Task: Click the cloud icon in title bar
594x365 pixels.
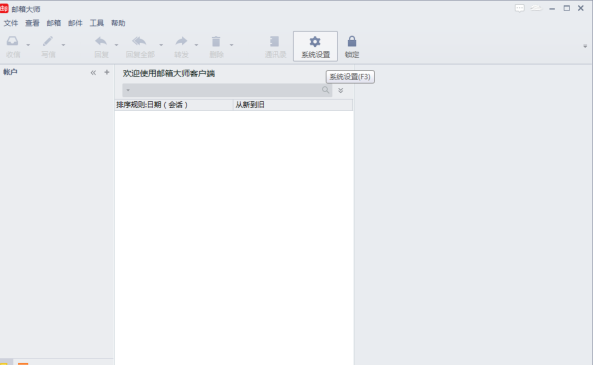Action: (x=536, y=8)
